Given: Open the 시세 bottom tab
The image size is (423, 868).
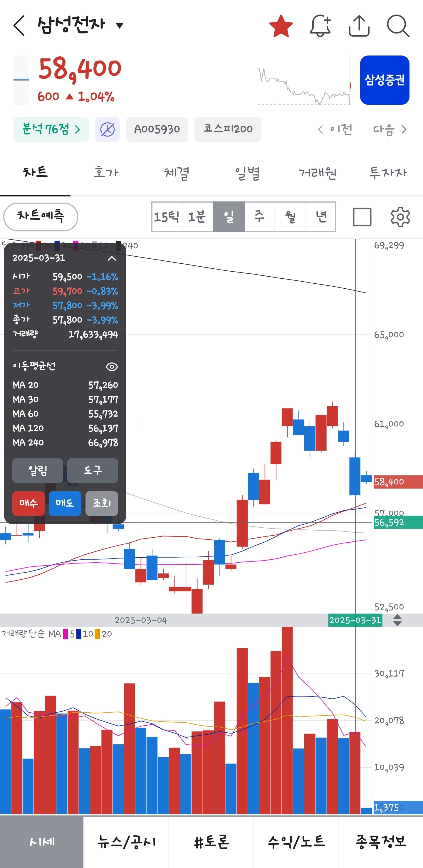Looking at the screenshot, I should pos(42,842).
